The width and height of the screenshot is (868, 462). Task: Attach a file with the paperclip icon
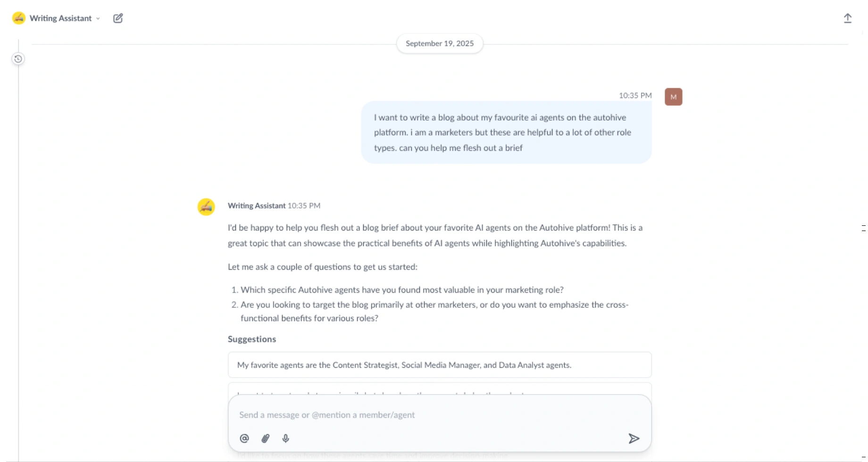[266, 438]
